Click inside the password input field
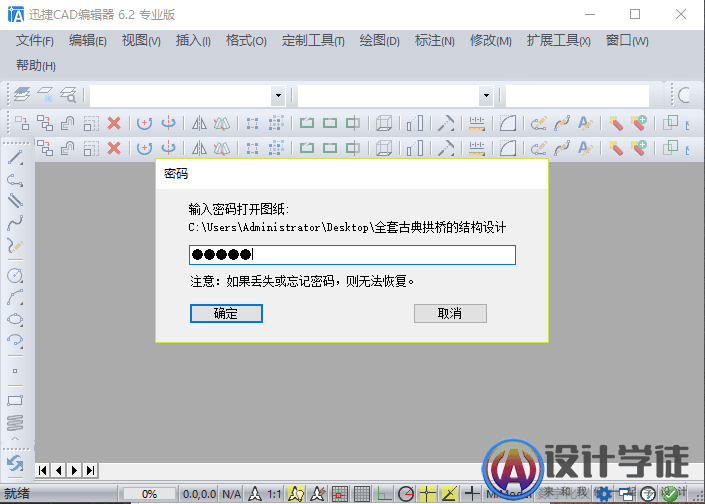This screenshot has width=705, height=504. [352, 255]
